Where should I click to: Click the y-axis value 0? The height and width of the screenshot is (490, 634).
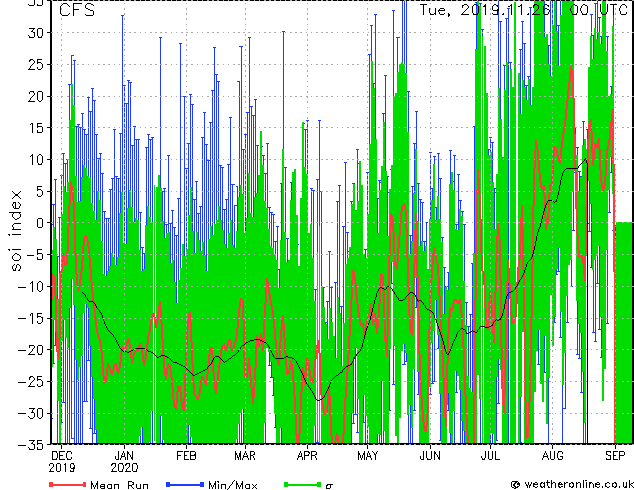coord(40,223)
